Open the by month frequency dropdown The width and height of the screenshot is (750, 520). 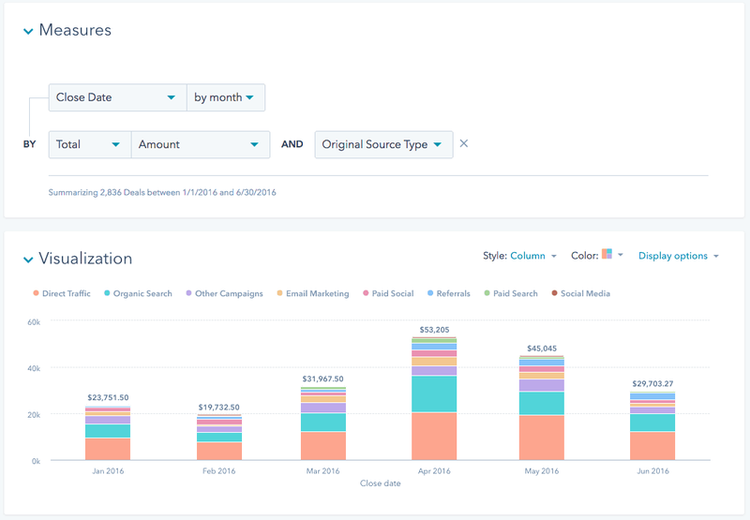click(x=226, y=98)
